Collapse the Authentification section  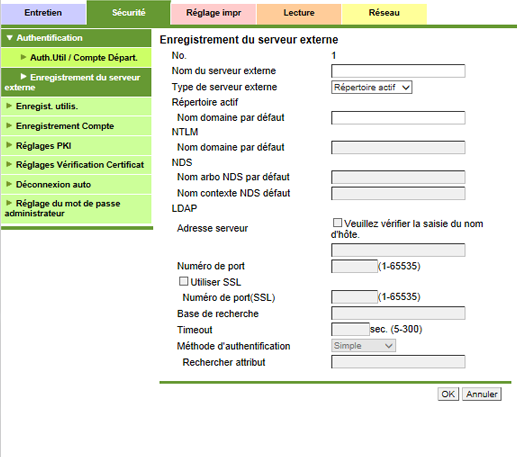76,38
